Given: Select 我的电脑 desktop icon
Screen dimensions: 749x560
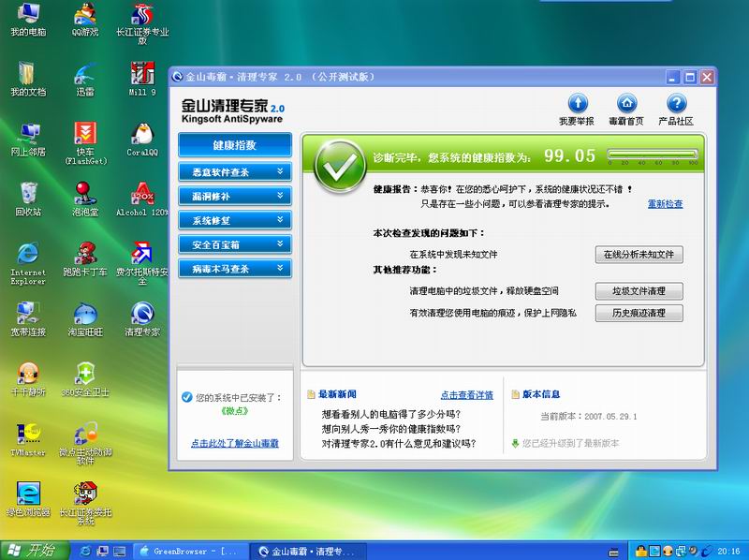Looking at the screenshot, I should pos(28,19).
